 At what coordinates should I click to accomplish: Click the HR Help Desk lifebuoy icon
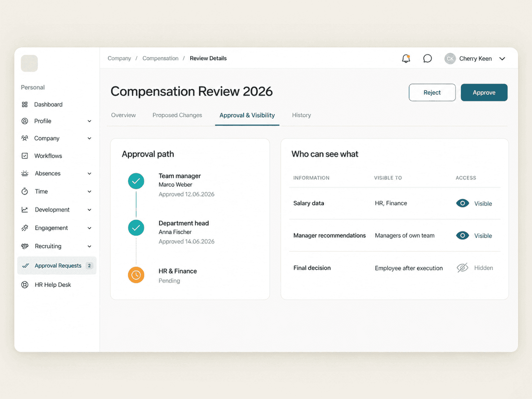(x=25, y=285)
